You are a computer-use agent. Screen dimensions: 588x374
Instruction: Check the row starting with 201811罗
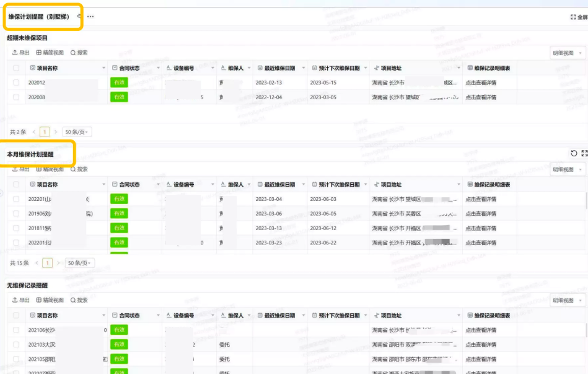pyautogui.click(x=16, y=228)
